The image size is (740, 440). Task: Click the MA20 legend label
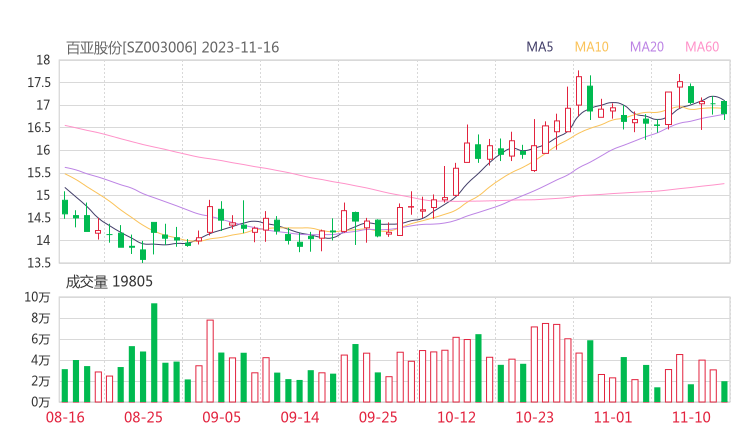[x=647, y=47]
